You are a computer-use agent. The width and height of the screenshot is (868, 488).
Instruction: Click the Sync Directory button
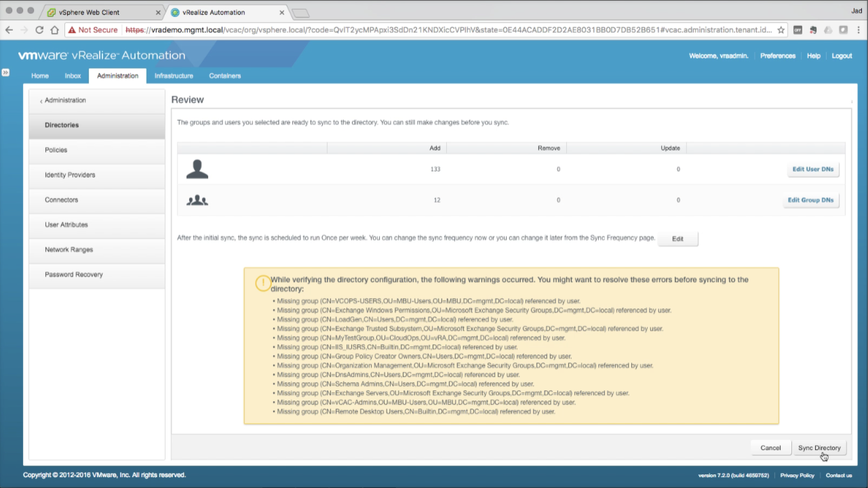[819, 448]
